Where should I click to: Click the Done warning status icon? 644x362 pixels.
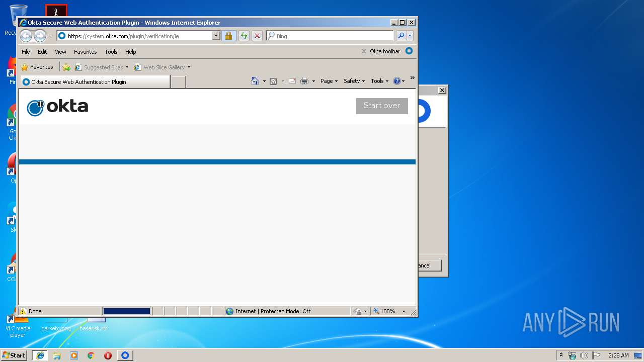point(23,311)
